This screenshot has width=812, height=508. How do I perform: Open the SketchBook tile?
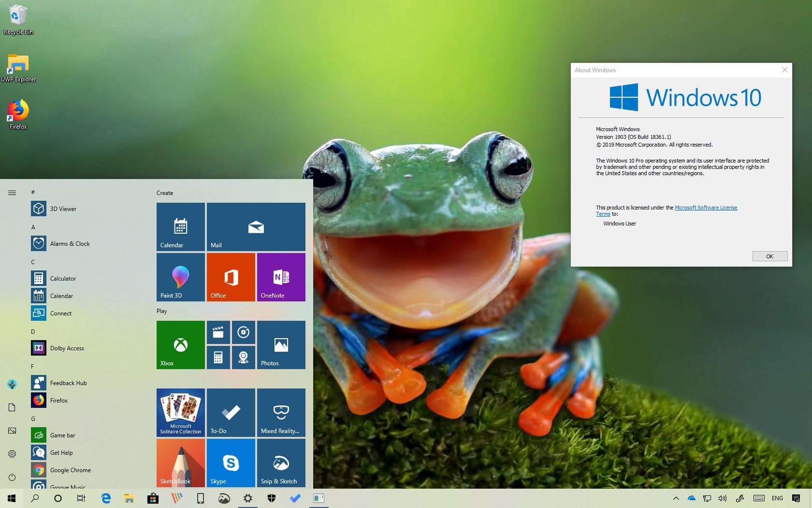click(x=180, y=463)
